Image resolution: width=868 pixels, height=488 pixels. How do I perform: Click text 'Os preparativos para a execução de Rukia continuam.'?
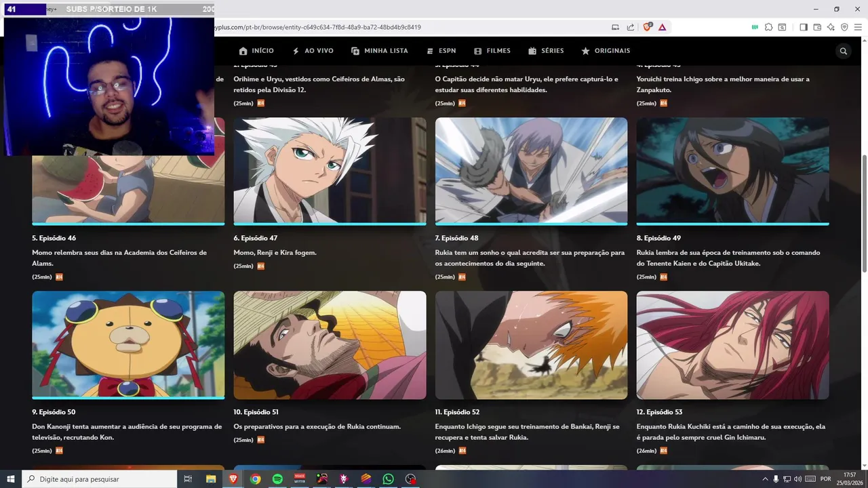(317, 427)
